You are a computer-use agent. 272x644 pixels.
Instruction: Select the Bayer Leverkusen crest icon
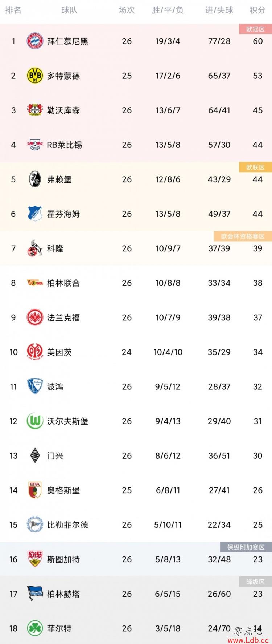pos(35,110)
